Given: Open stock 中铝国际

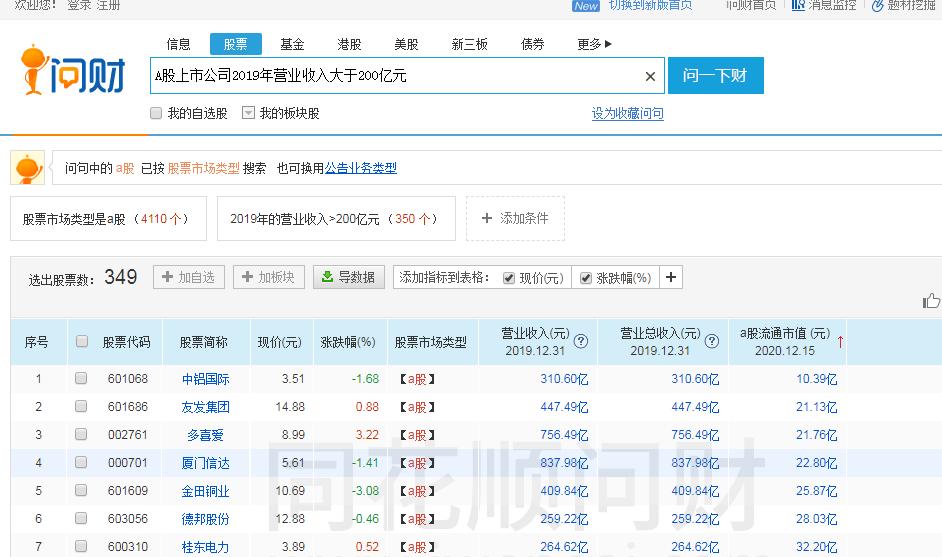Looking at the screenshot, I should click(205, 379).
